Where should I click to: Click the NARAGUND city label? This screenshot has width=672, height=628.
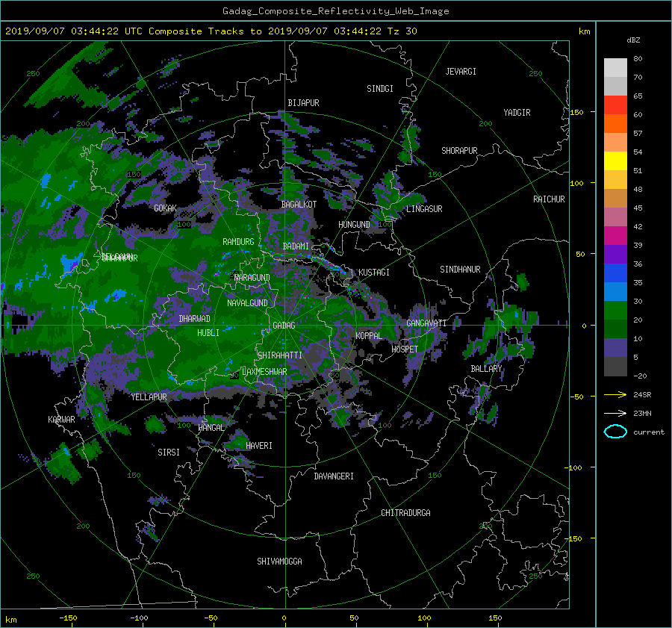[252, 278]
